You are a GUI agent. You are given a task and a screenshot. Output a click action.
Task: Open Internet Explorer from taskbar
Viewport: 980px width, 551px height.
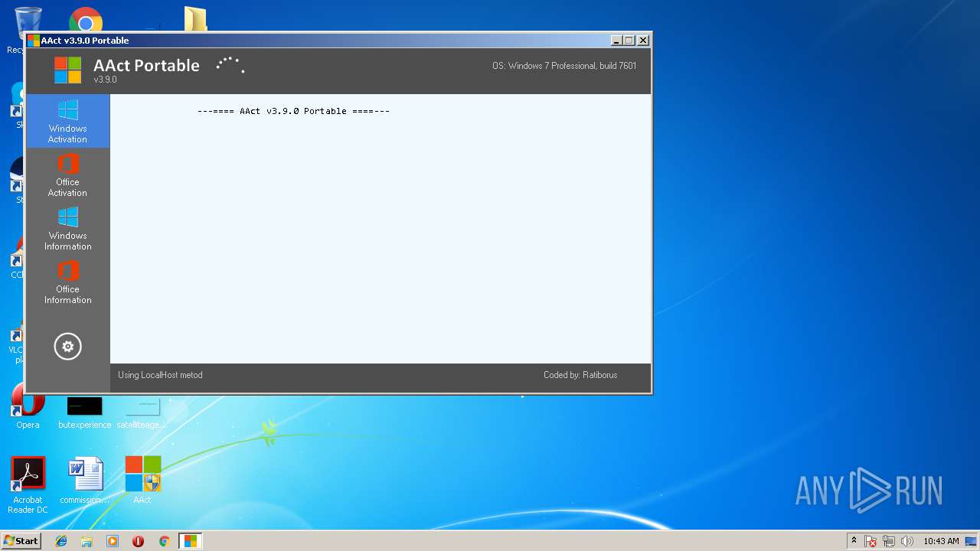click(x=61, y=541)
